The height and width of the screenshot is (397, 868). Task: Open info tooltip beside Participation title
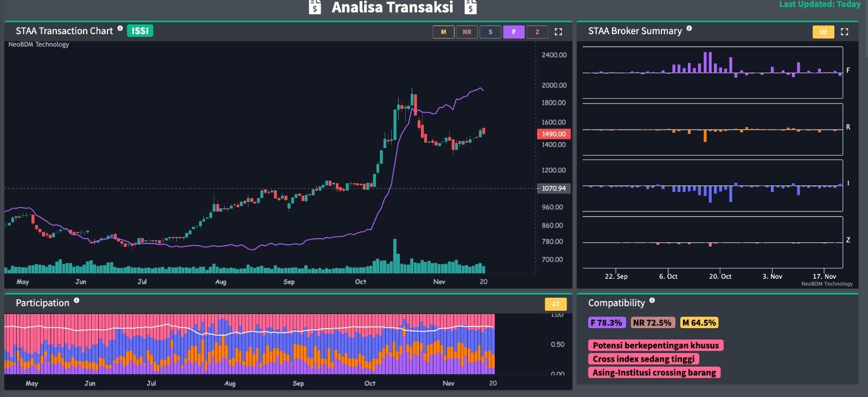(x=76, y=300)
